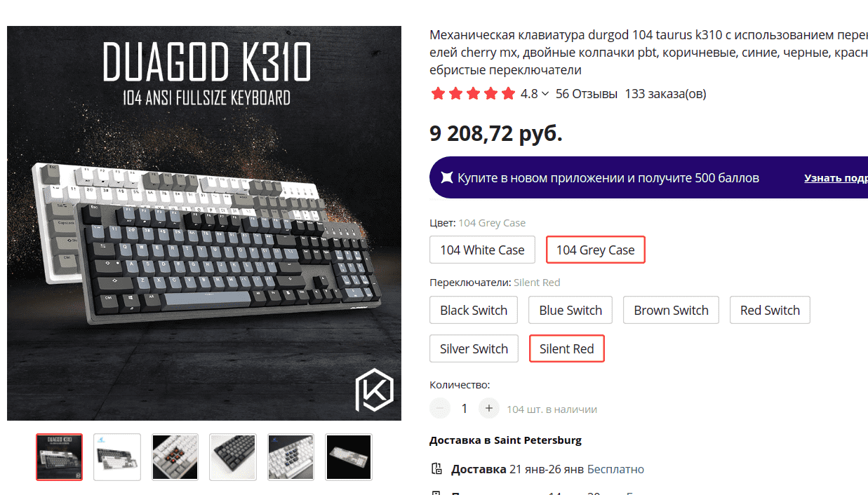868x495 pixels.
Task: Show the third thumbnail with brown keycaps
Action: coord(175,457)
